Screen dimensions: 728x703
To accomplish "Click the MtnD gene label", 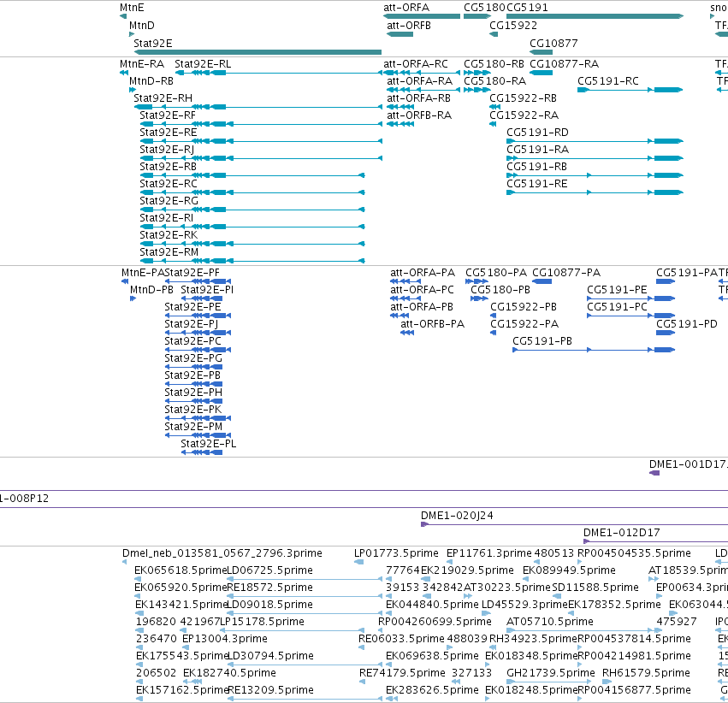I will point(142,26).
